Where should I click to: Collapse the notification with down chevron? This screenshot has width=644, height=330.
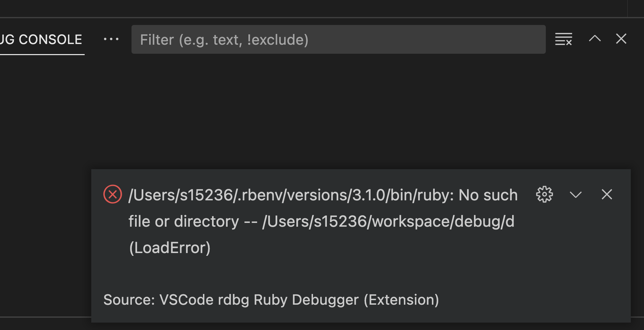pyautogui.click(x=576, y=194)
